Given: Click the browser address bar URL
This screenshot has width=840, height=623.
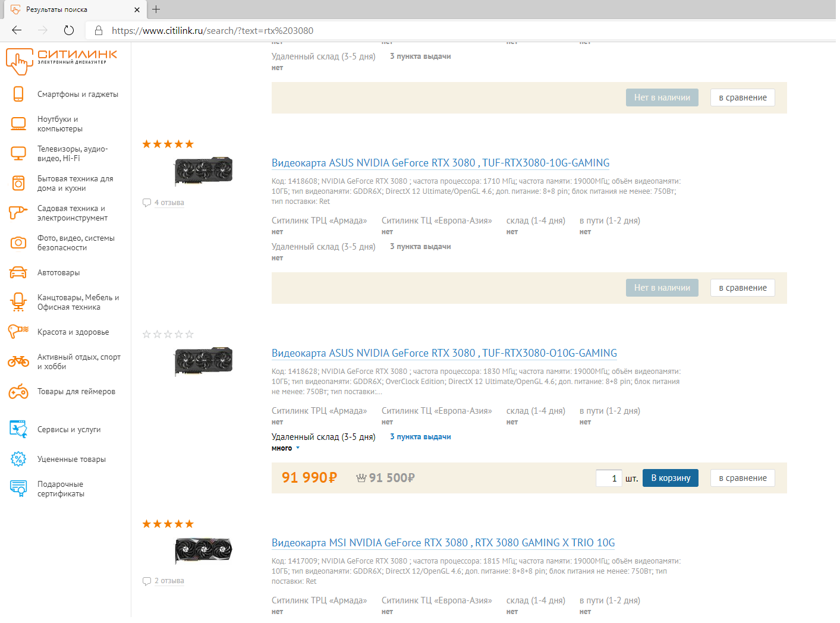Looking at the screenshot, I should [x=212, y=30].
